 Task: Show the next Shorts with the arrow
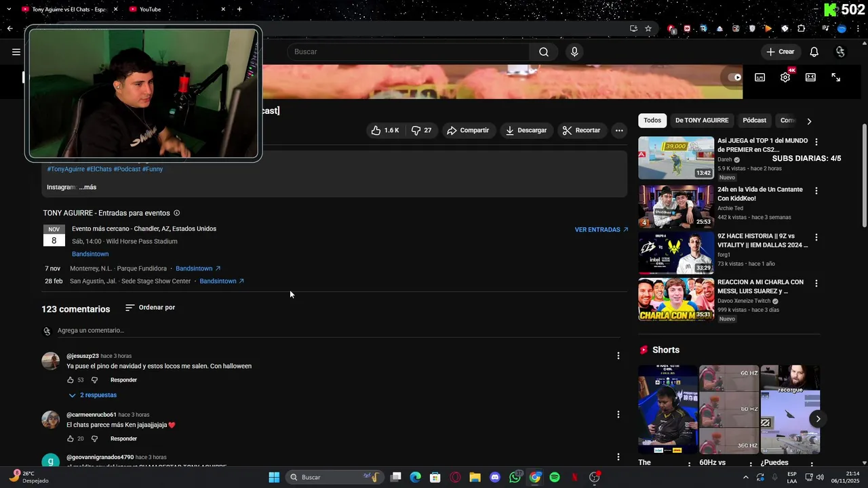point(818,419)
